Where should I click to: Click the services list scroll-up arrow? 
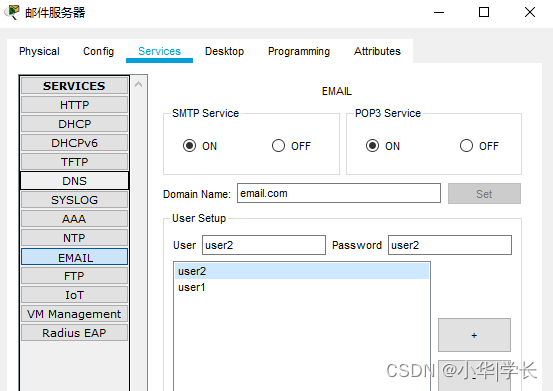tap(138, 84)
